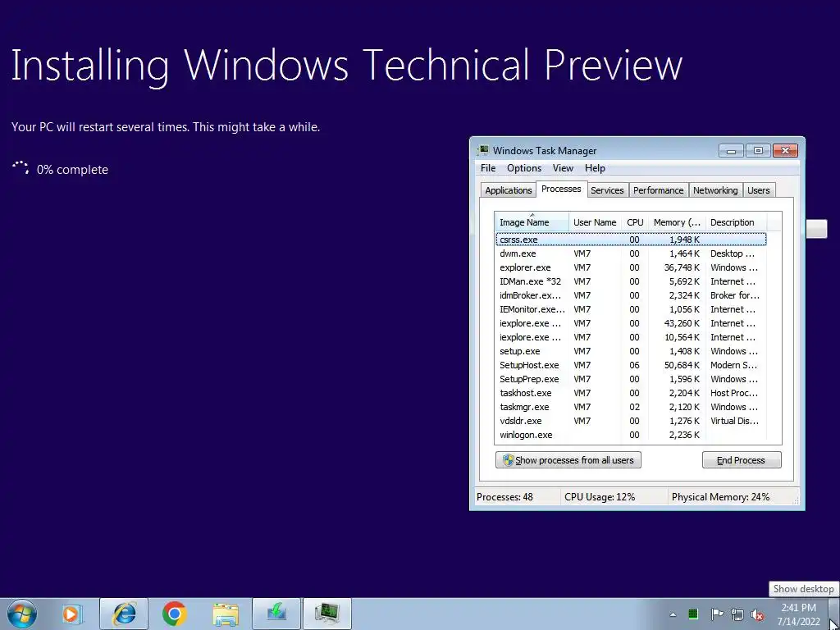Image resolution: width=840 pixels, height=630 pixels.
Task: Sort by the Image Name column
Action: (x=532, y=222)
